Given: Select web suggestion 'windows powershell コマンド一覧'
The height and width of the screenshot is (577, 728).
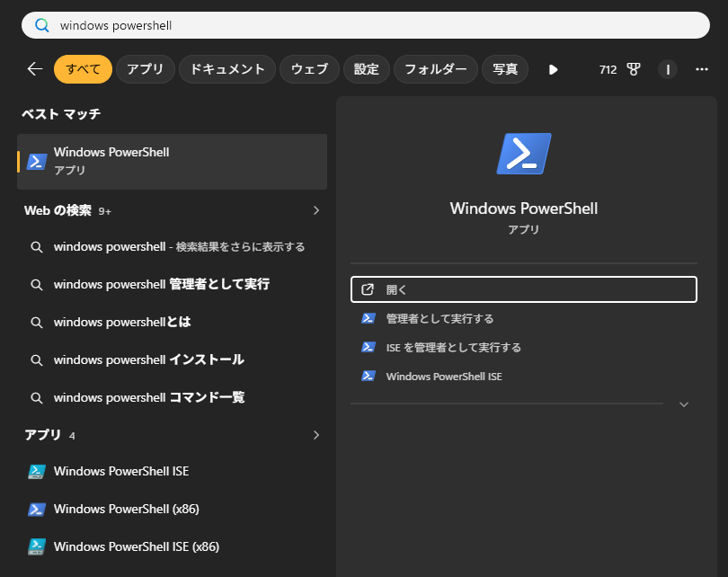Looking at the screenshot, I should 173,398.
